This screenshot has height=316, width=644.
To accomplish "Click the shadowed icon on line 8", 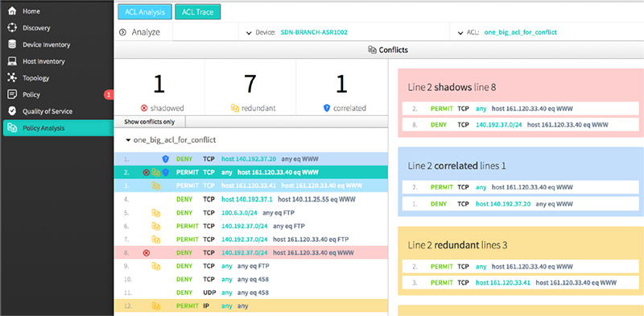I will 146,252.
